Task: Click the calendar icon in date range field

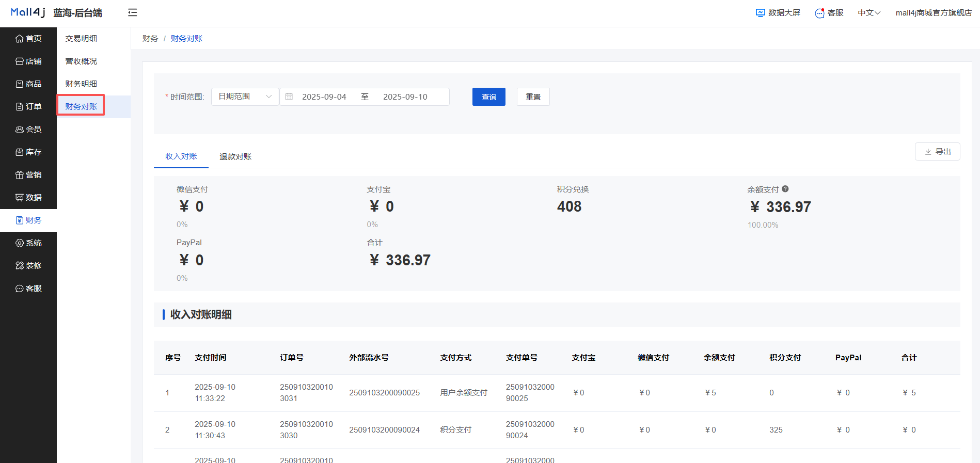Action: [289, 97]
